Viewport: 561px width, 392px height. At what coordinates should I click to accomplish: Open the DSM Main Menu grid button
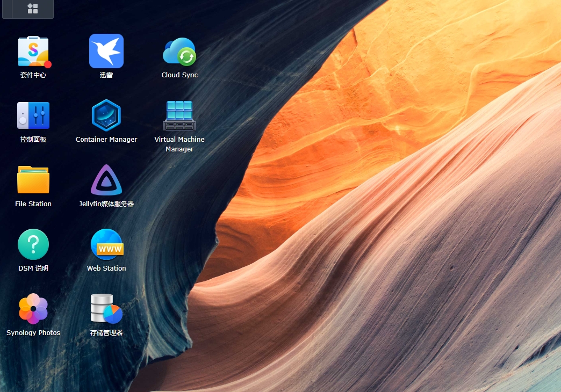click(x=33, y=9)
